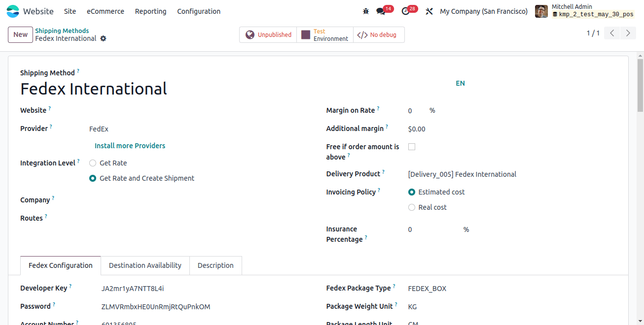
Task: Click the bug debug icon in navbar
Action: (x=365, y=11)
